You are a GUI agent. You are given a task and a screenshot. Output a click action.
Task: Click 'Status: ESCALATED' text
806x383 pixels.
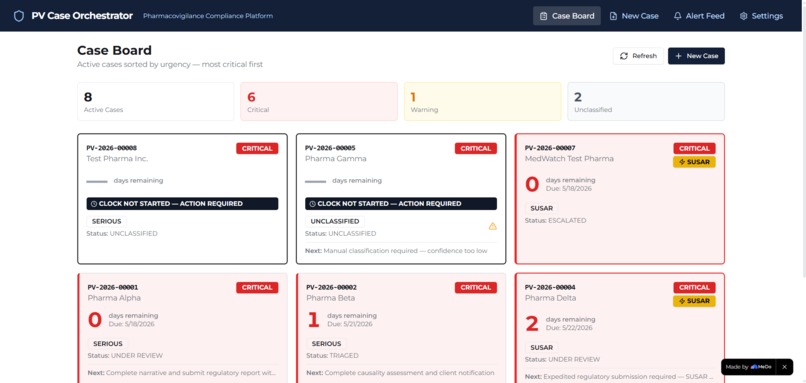556,221
